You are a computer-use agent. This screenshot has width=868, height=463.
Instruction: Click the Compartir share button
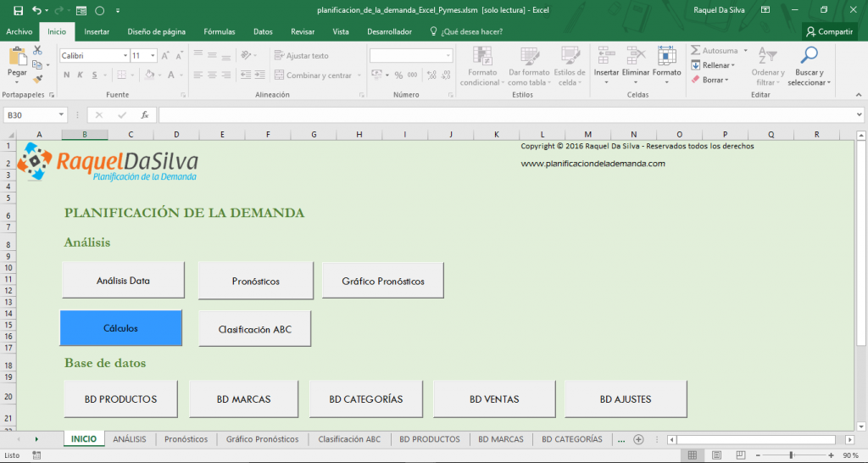pyautogui.click(x=830, y=31)
